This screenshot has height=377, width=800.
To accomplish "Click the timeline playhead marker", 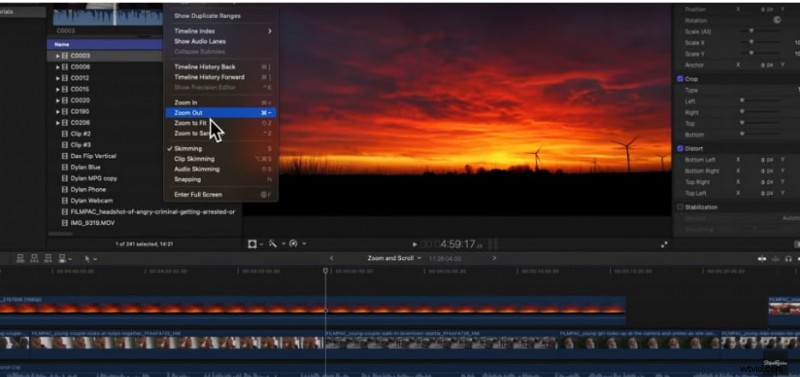I will pos(326,271).
